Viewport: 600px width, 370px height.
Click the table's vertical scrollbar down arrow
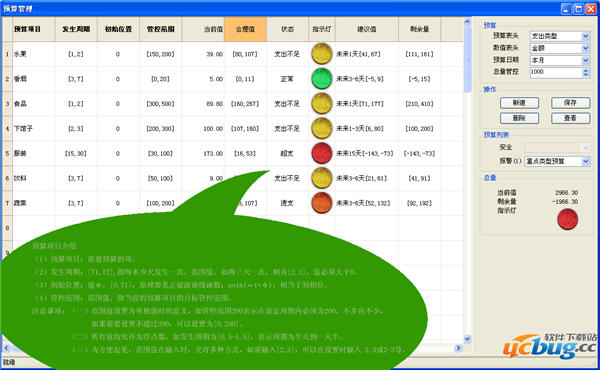coord(467,339)
